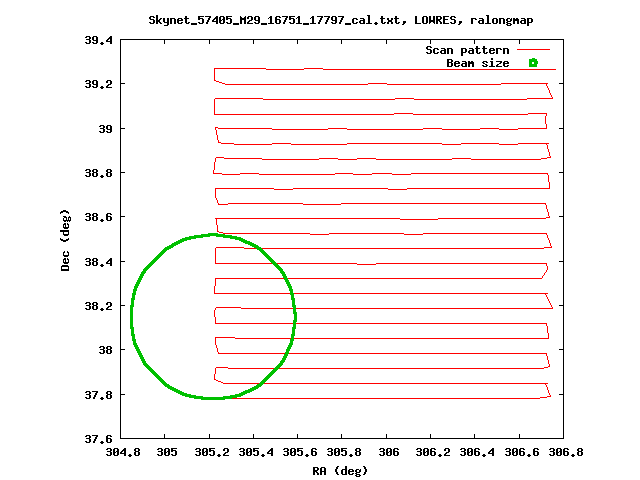Screen dimensions: 640x480
Task: Click the Dec axis tick label 39.2
Action: [98, 84]
